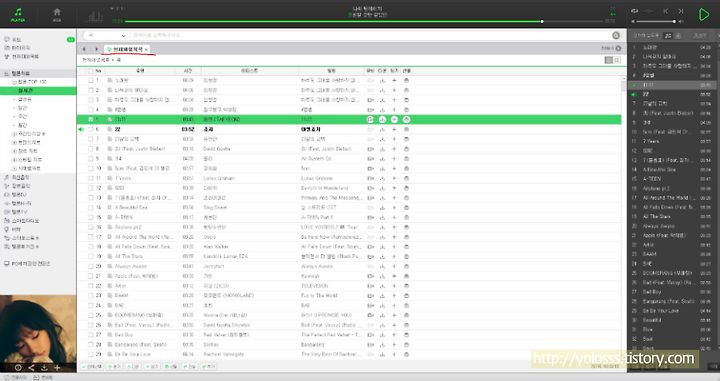720x381 pixels.
Task: Navigate forward with the right arrow
Action: pyautogui.click(x=96, y=49)
